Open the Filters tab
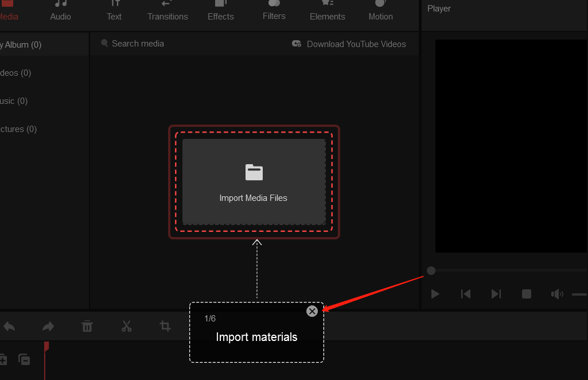This screenshot has width=588, height=380. (274, 10)
